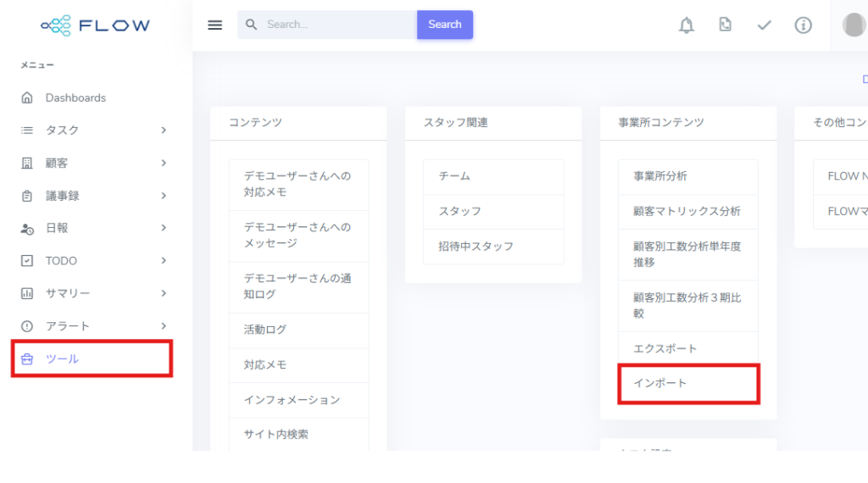Click the FLOW logo
This screenshot has height=483, width=868.
(96, 25)
